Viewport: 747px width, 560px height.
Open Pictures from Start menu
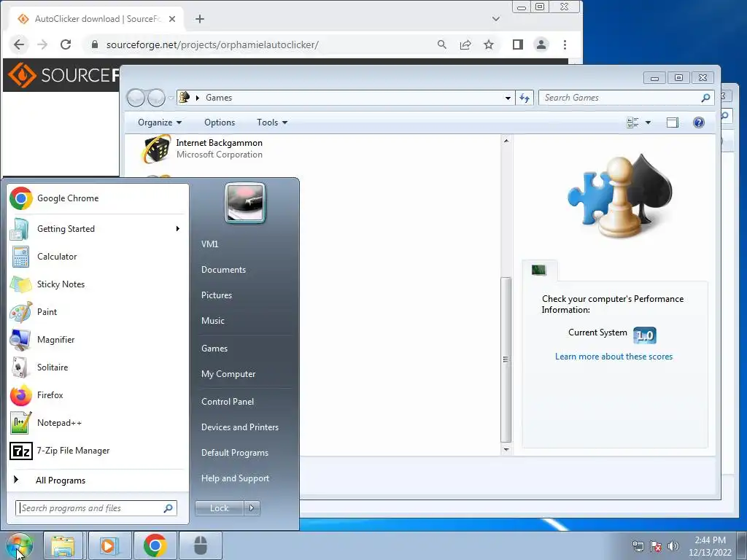tap(217, 295)
